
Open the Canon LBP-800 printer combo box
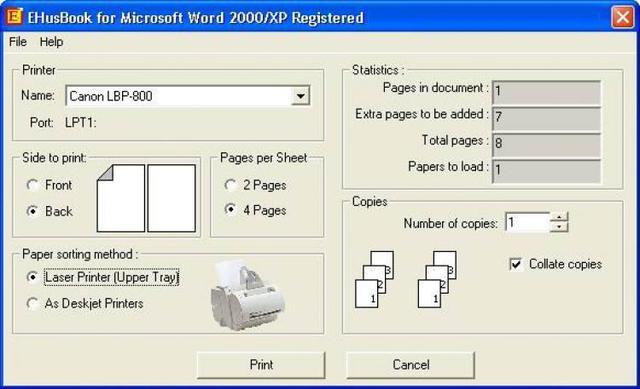click(188, 96)
